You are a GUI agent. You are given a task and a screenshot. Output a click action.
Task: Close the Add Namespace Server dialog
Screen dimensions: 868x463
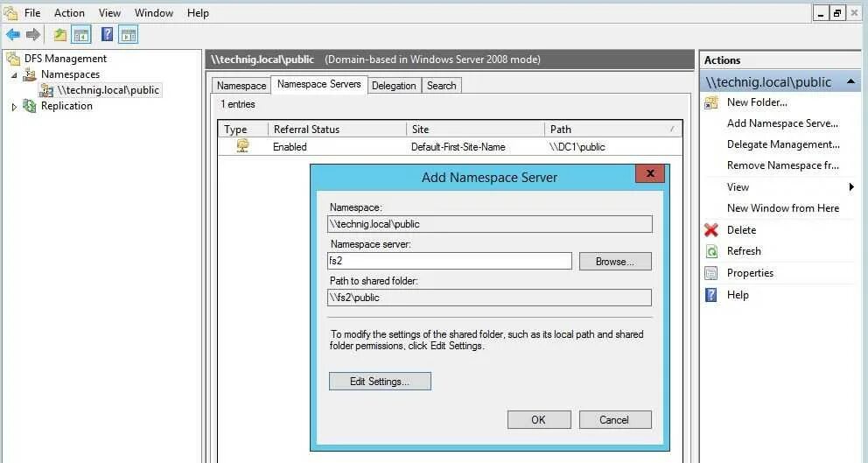[x=650, y=173]
